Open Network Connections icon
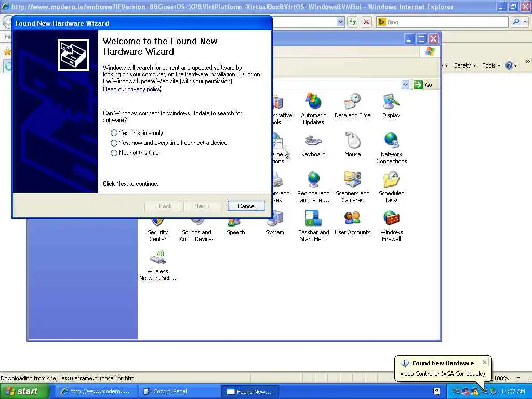The height and width of the screenshot is (399, 532). [391, 148]
